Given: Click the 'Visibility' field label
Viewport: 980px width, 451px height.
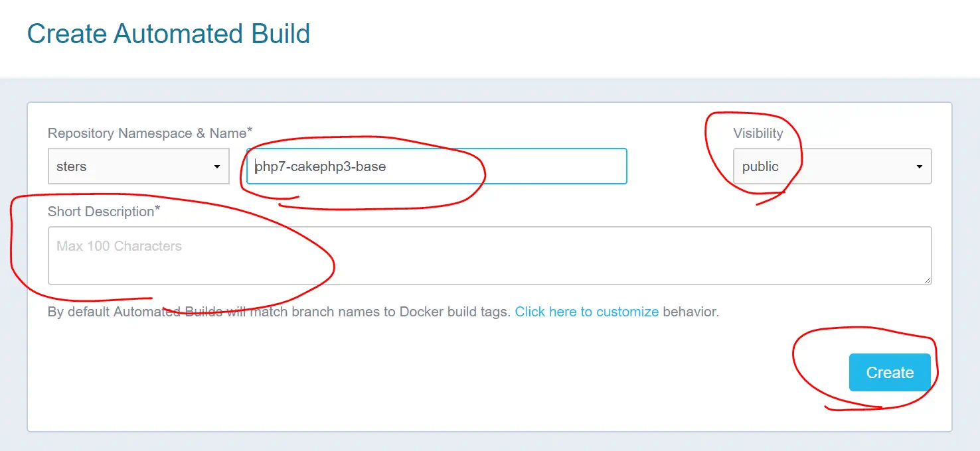Looking at the screenshot, I should click(x=758, y=133).
